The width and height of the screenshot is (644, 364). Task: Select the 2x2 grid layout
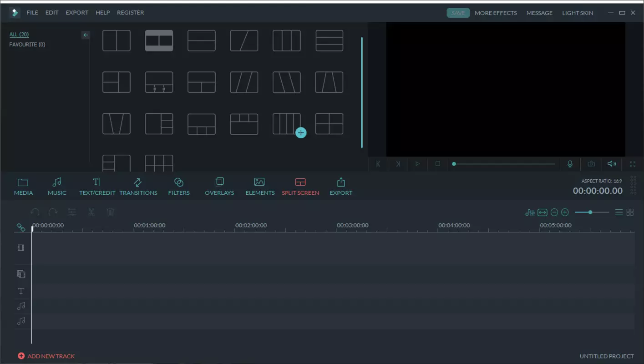[330, 124]
